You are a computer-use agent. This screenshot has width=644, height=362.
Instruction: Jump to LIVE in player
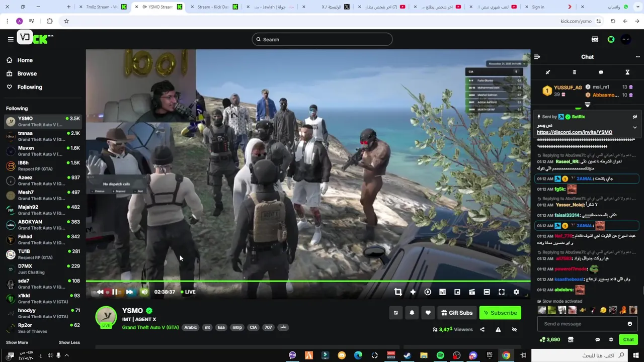(188, 292)
